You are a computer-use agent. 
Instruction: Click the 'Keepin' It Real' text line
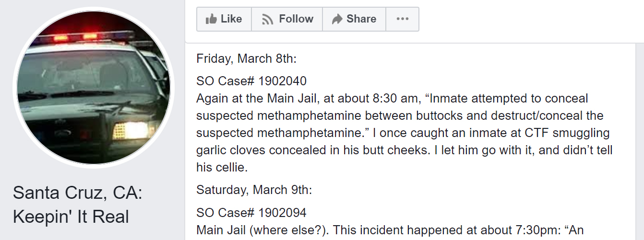coord(71,217)
